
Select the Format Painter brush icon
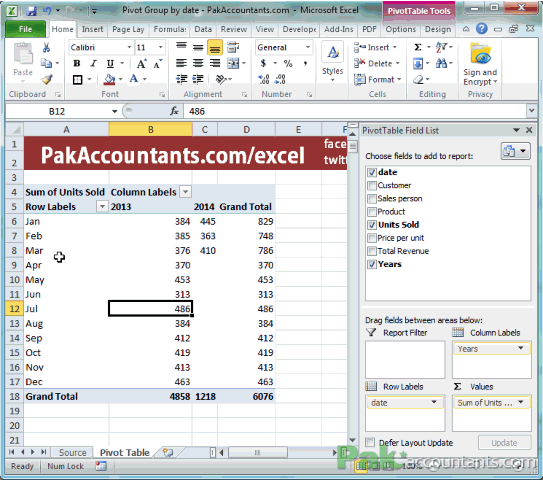coord(46,80)
